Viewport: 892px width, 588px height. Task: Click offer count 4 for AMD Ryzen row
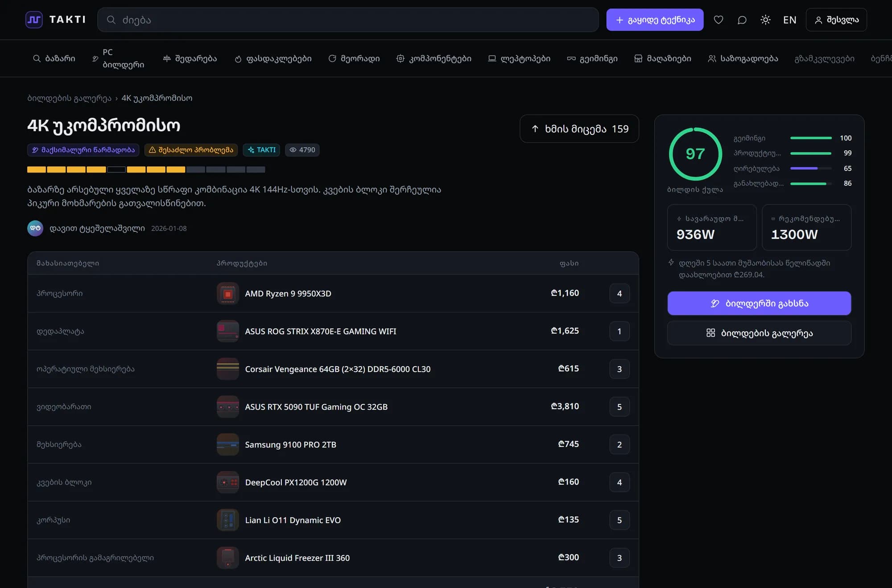pyautogui.click(x=619, y=293)
